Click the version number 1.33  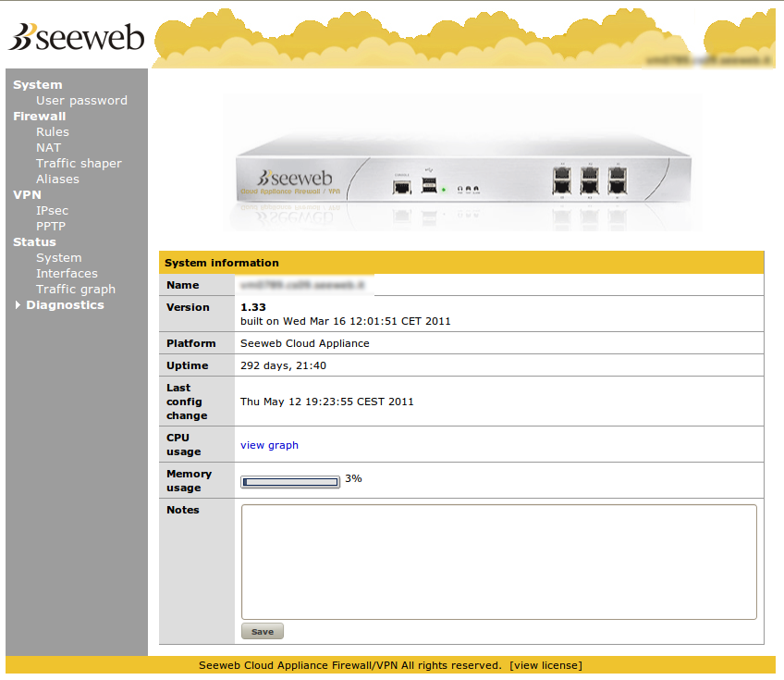[x=253, y=307]
